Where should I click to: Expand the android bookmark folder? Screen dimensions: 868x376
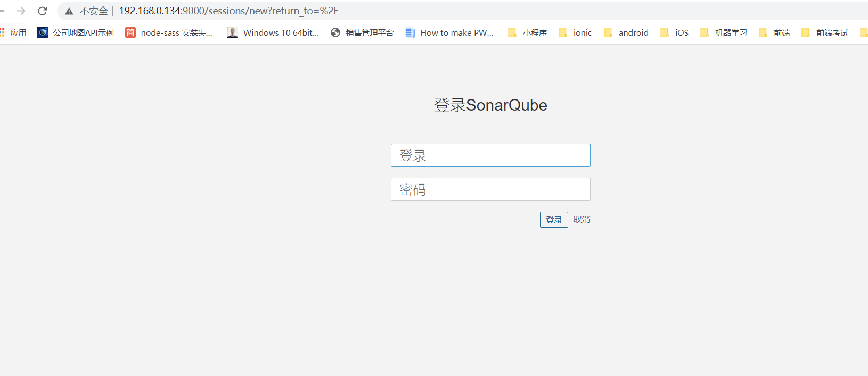click(626, 33)
